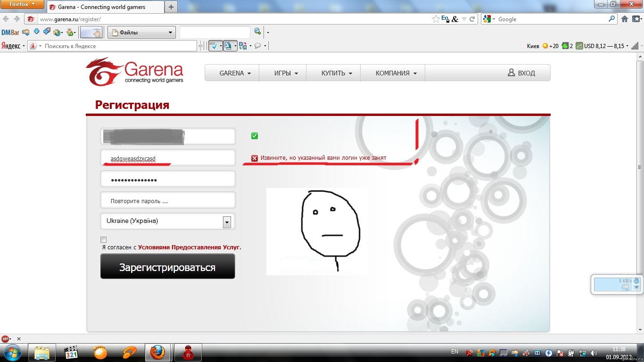Open the orange Firefox menu button
Viewport: 644px width, 362px height.
pyautogui.click(x=23, y=4)
